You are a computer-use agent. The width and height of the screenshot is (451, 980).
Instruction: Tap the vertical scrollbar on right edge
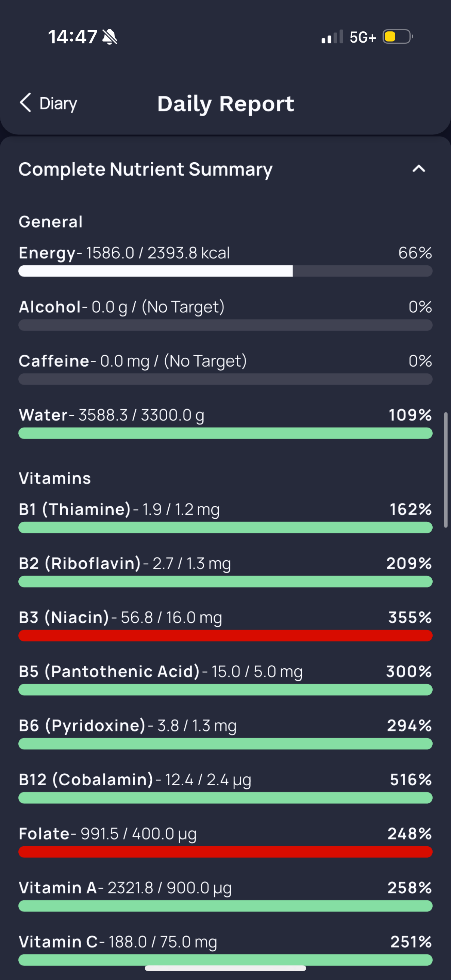tap(446, 470)
